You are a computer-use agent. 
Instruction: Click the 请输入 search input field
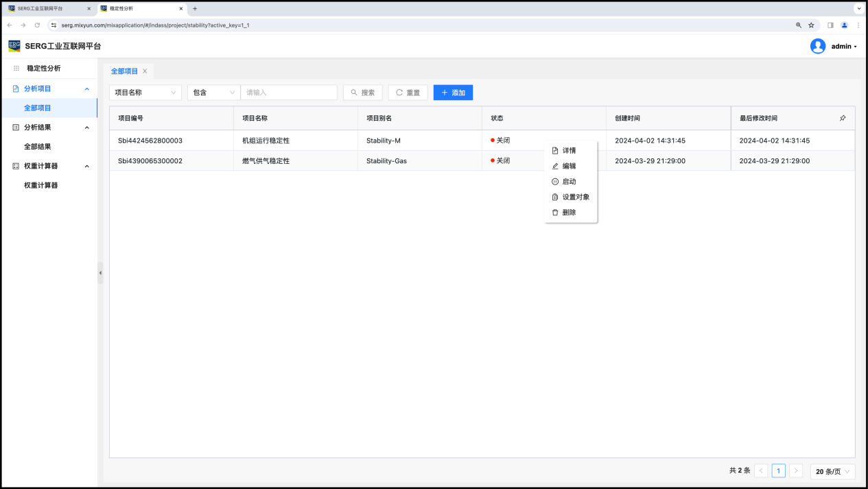(x=289, y=93)
